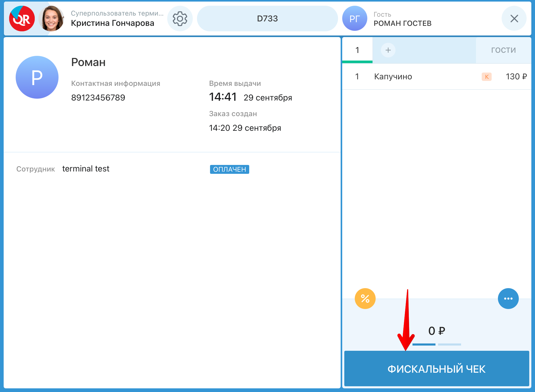535x392 pixels.
Task: Click Роман's large Р avatar
Action: (x=37, y=77)
